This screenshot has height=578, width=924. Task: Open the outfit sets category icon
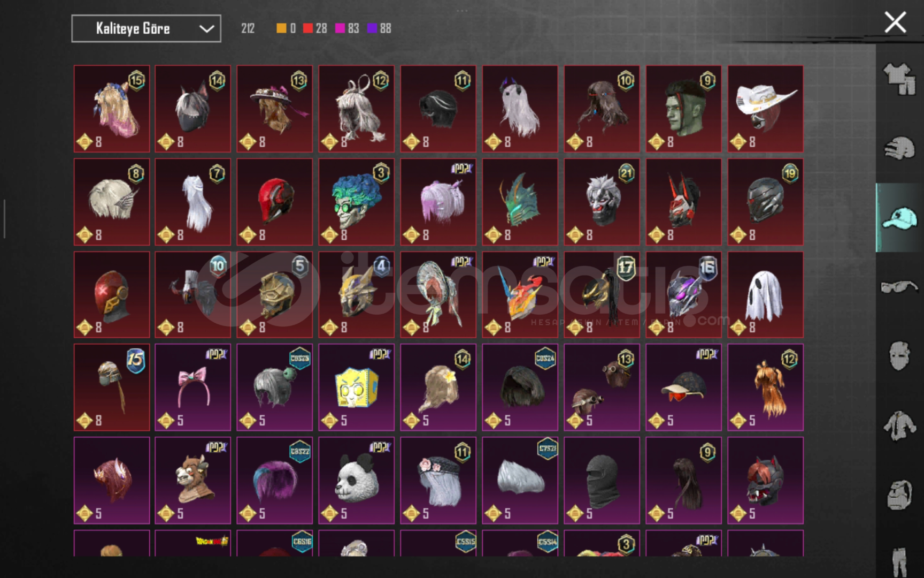(899, 79)
